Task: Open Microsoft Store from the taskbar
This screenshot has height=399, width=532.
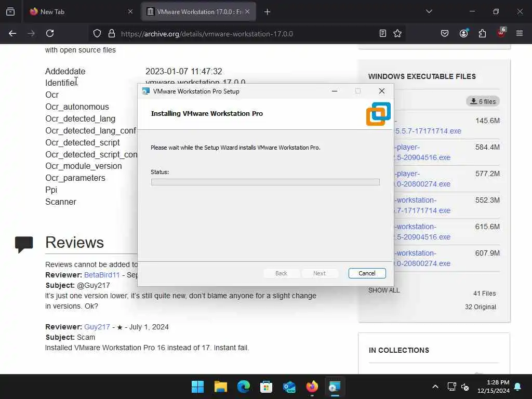Action: click(267, 387)
